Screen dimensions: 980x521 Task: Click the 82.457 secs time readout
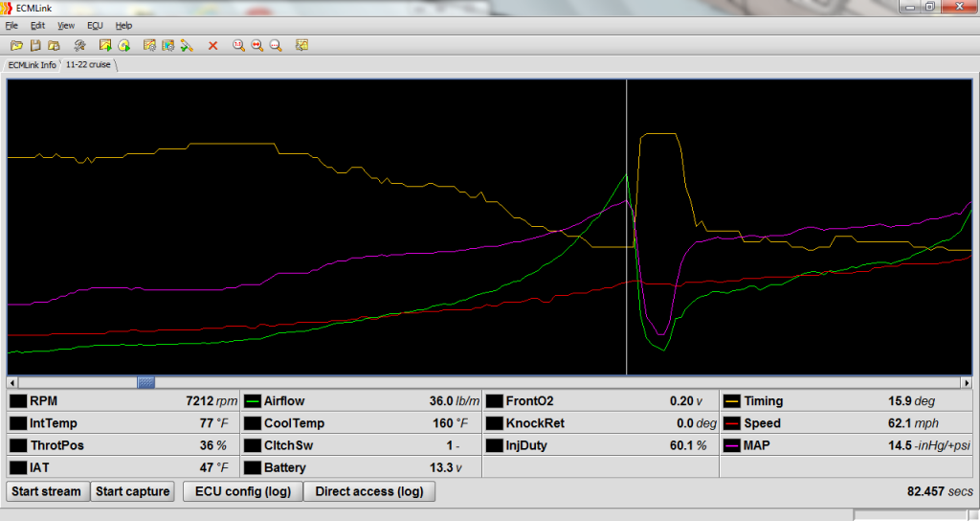click(940, 491)
